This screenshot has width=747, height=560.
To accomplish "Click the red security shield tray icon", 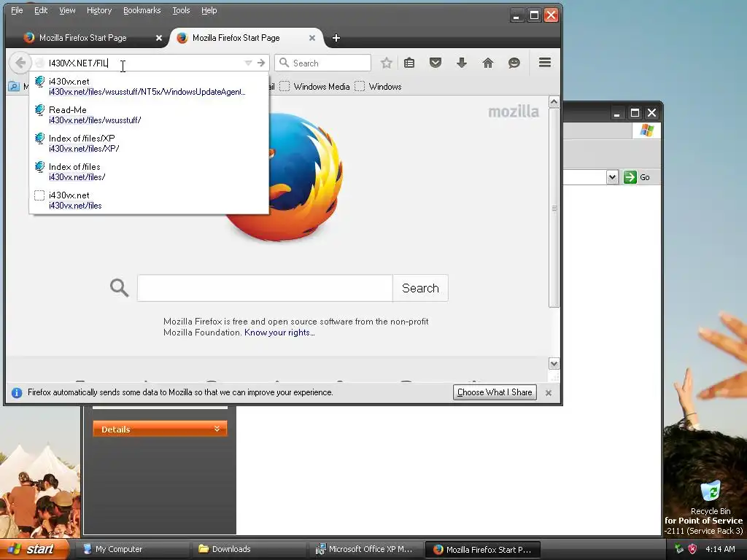I will click(x=692, y=549).
